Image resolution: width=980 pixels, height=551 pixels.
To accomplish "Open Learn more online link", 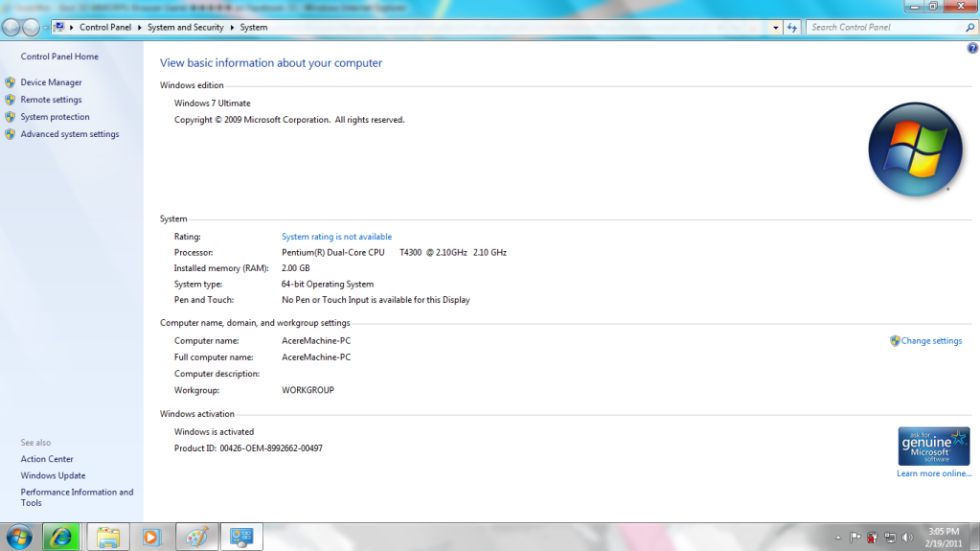I will tap(934, 473).
